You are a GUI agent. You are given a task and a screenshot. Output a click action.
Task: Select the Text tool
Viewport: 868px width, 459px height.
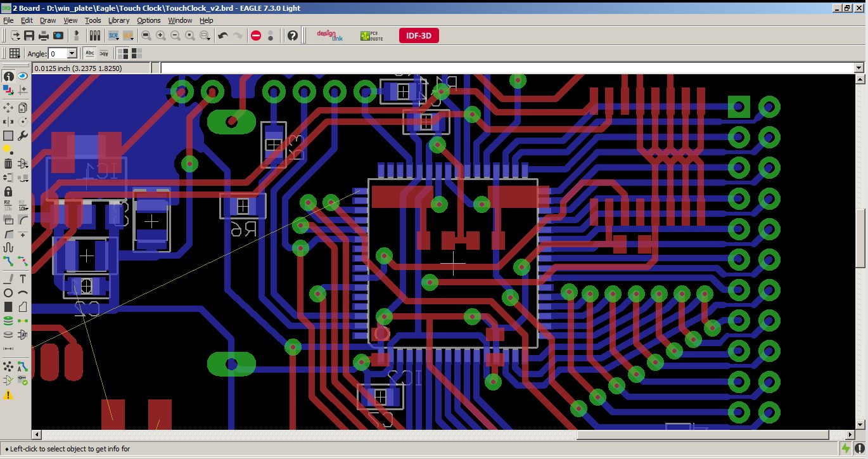23,279
